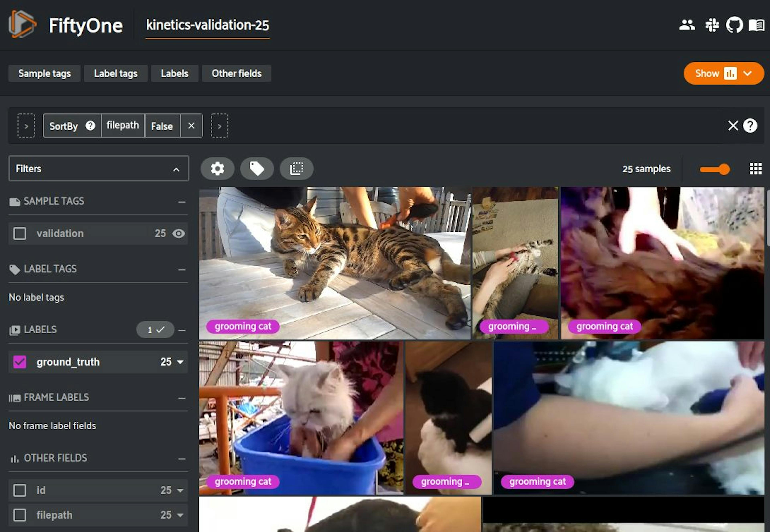Switch to the Label tags filter tab
Viewport: 770px width, 532px height.
click(116, 73)
